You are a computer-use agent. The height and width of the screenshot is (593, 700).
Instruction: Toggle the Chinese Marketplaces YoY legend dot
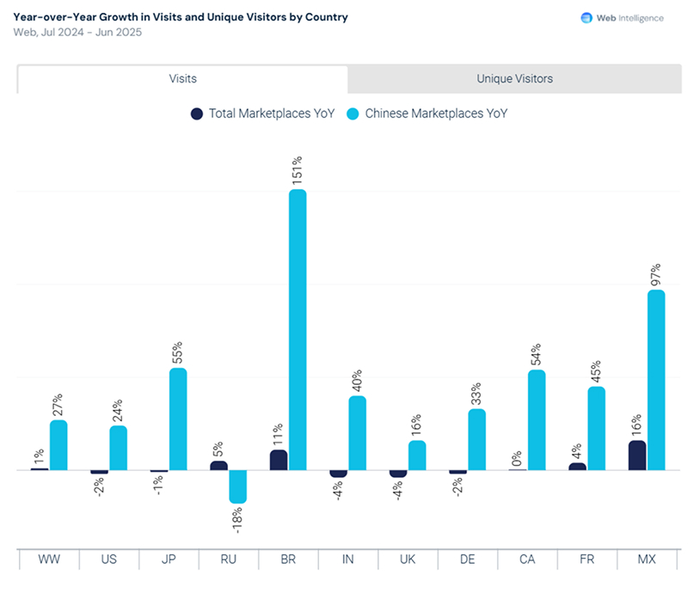pyautogui.click(x=353, y=113)
